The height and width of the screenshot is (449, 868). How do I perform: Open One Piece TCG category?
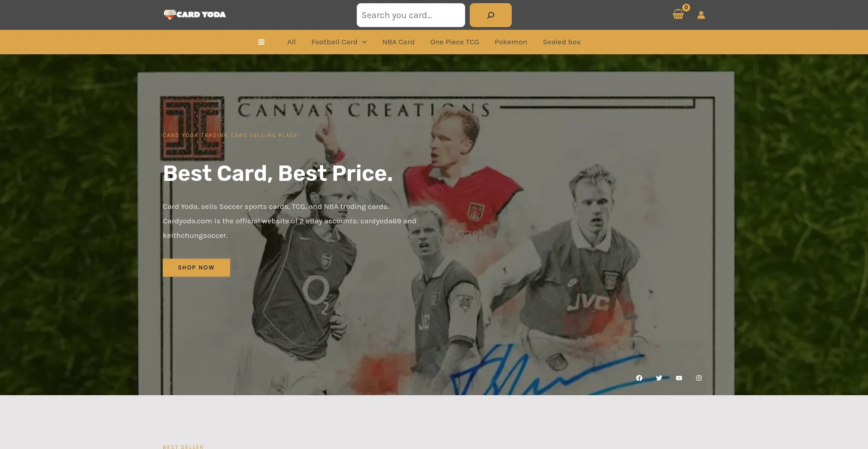(454, 42)
